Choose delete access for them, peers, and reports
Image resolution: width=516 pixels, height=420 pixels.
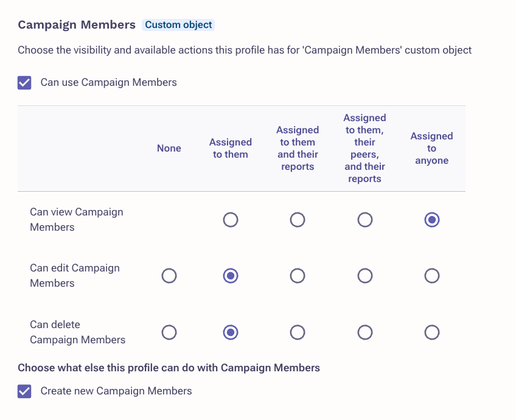365,332
